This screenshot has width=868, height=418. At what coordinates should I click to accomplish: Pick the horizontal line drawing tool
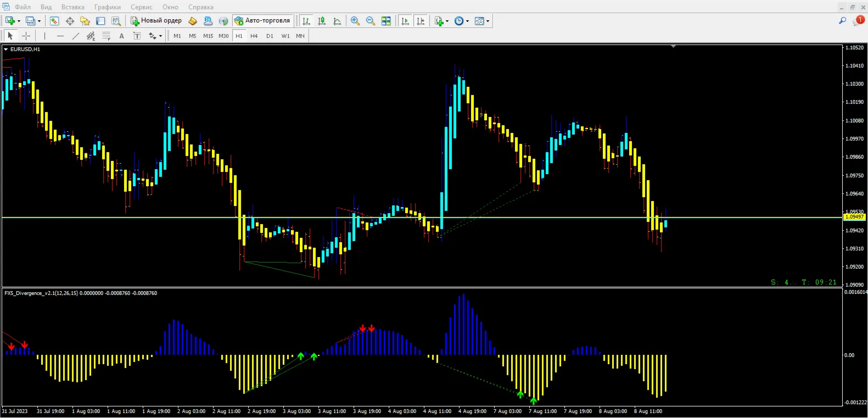point(60,36)
